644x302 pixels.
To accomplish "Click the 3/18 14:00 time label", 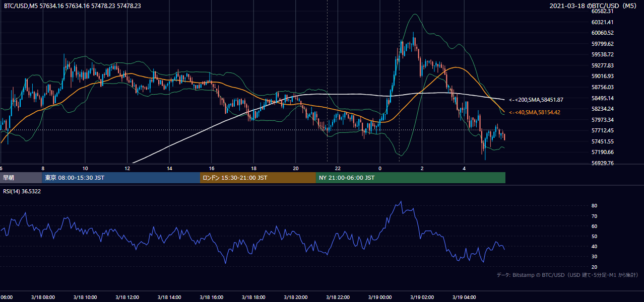I will point(169,297).
